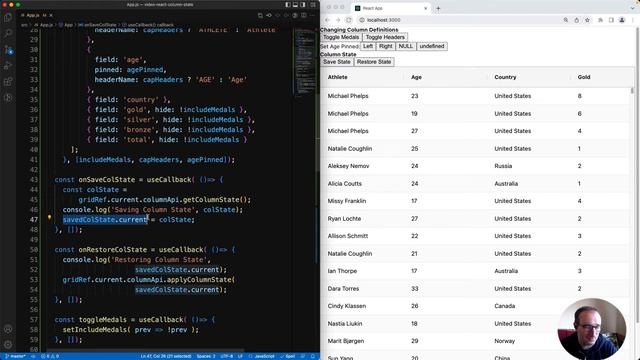Expand the browser tab search chevron
This screenshot has height=360, width=640.
pyautogui.click(x=633, y=8)
